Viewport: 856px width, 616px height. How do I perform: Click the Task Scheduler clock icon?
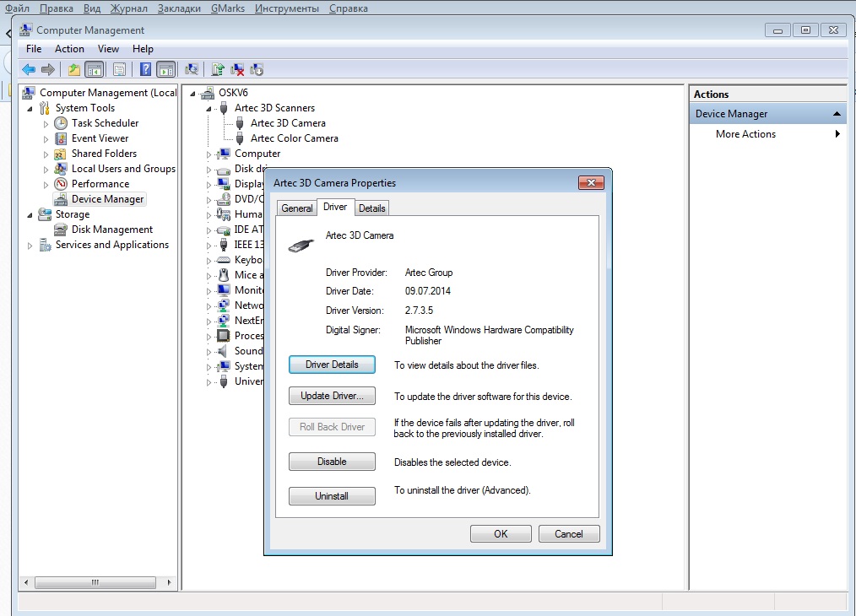[61, 122]
